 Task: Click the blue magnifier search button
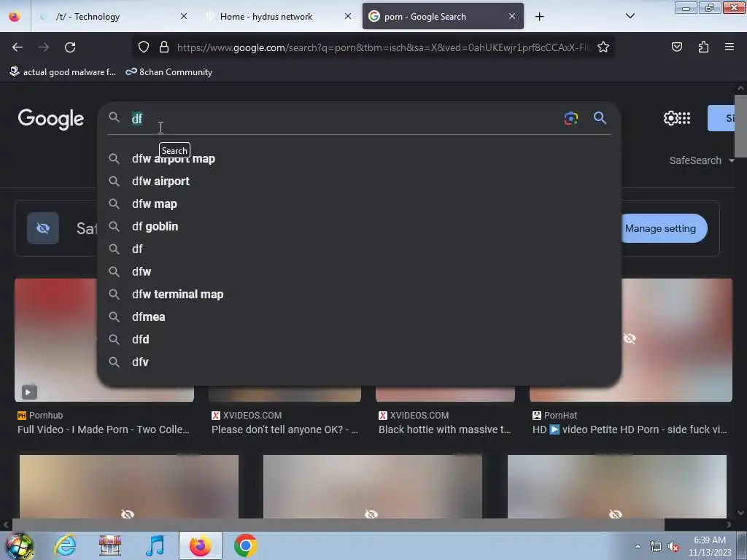600,118
